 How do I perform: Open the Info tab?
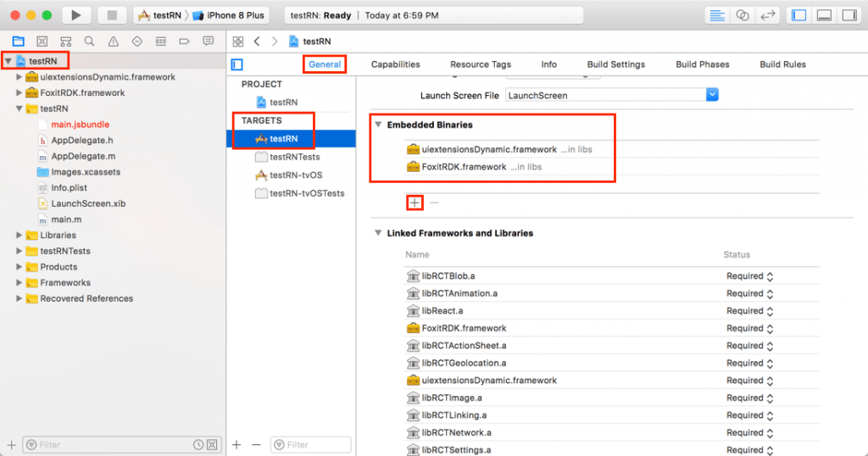[548, 64]
